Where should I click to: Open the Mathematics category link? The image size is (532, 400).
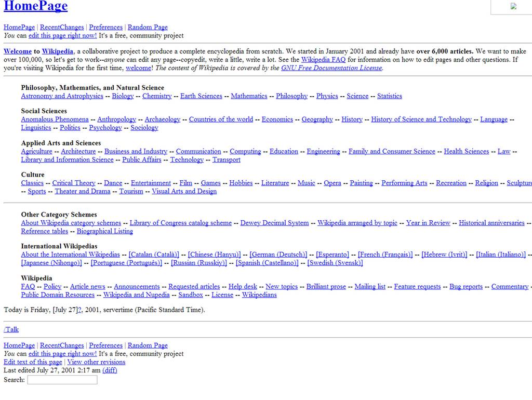pyautogui.click(x=249, y=96)
